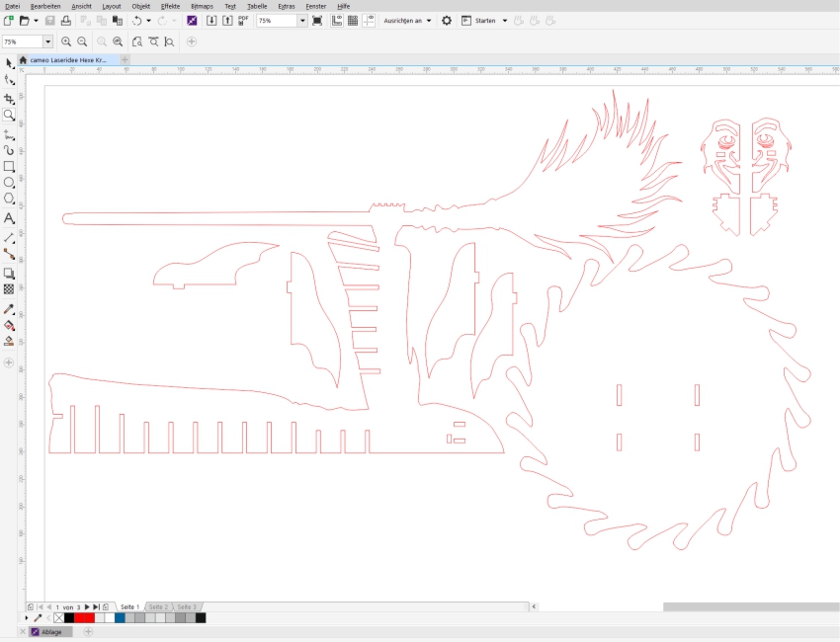Select the Polygon tool
Screen dimensions: 840x642
point(9,199)
